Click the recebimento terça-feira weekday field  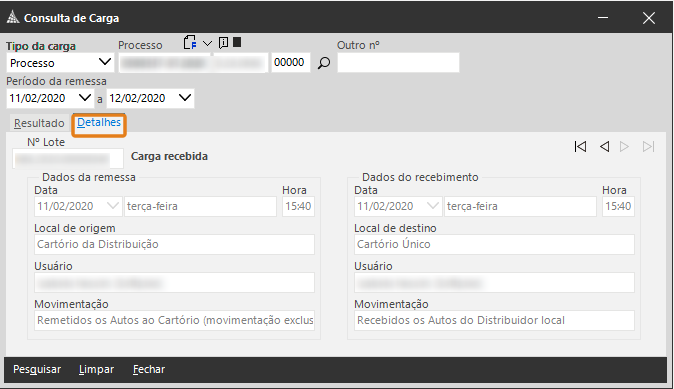(x=520, y=206)
